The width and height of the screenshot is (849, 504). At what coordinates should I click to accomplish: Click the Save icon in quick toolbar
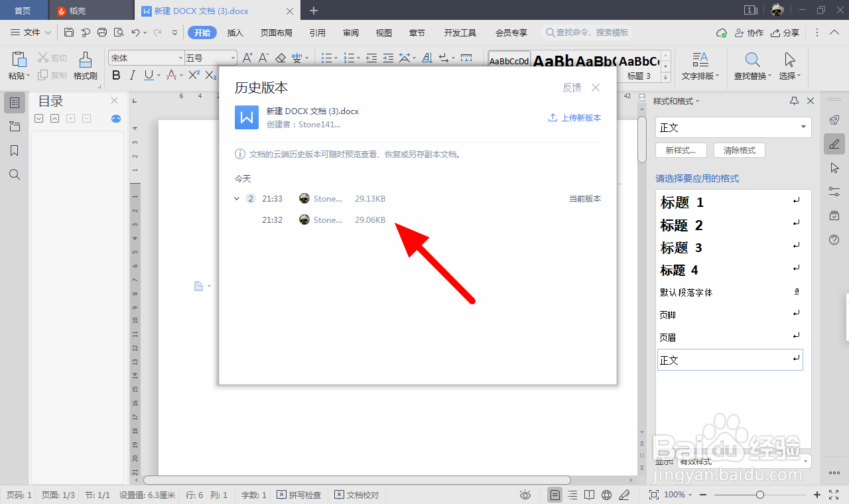pos(69,32)
